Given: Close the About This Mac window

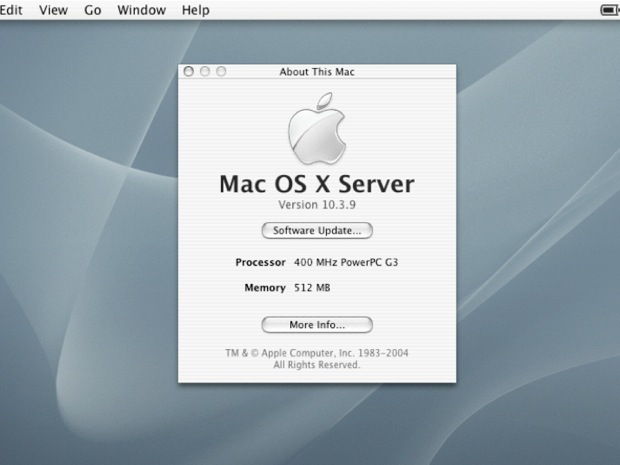Looking at the screenshot, I should [x=189, y=72].
